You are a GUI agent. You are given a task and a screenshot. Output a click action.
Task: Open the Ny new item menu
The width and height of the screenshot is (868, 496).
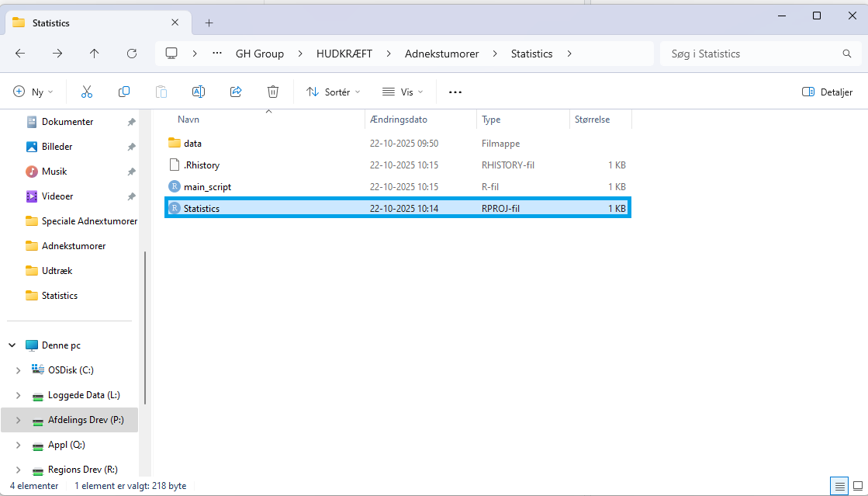point(33,92)
